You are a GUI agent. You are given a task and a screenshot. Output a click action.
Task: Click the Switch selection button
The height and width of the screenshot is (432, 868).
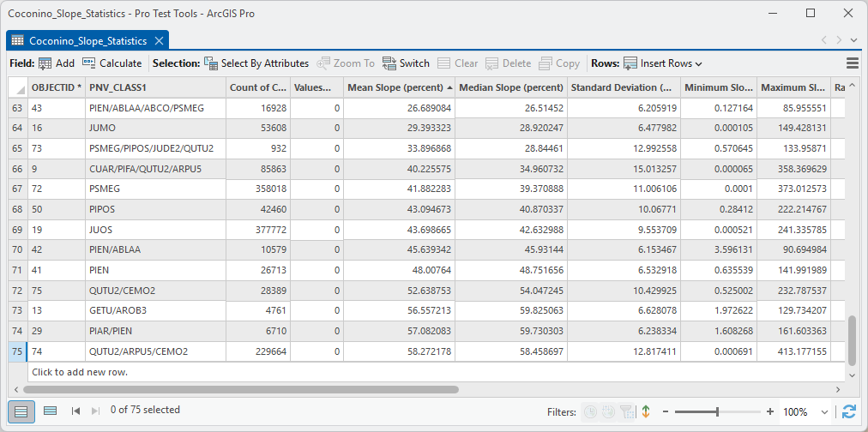406,63
